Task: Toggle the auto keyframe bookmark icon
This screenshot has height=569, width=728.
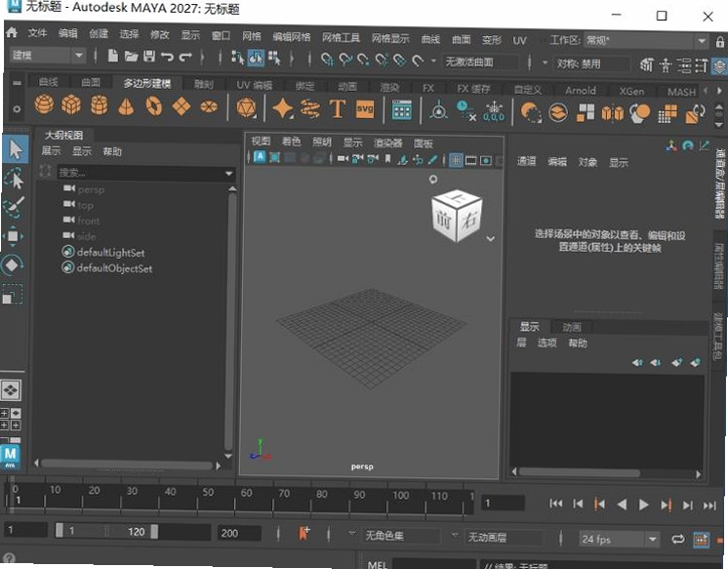Action: 303,533
